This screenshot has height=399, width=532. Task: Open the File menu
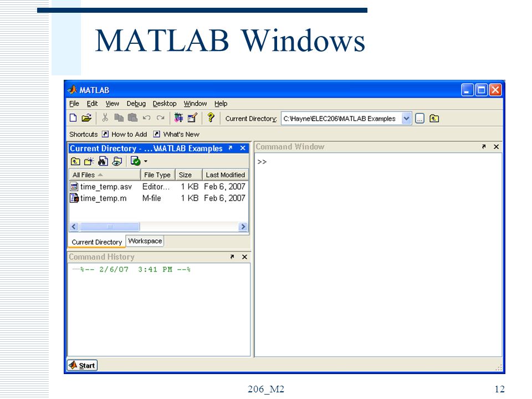pos(74,104)
